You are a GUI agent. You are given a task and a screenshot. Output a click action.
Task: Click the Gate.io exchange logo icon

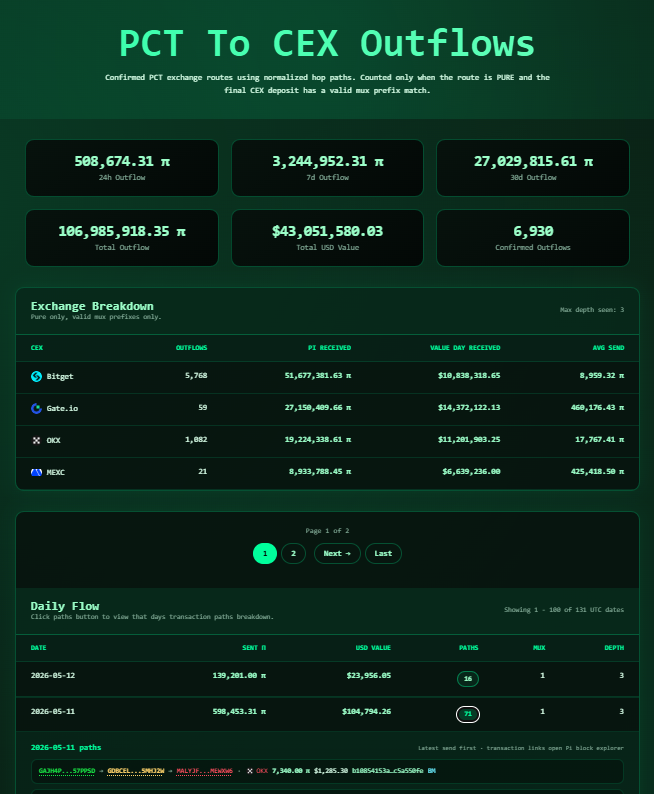(x=36, y=408)
